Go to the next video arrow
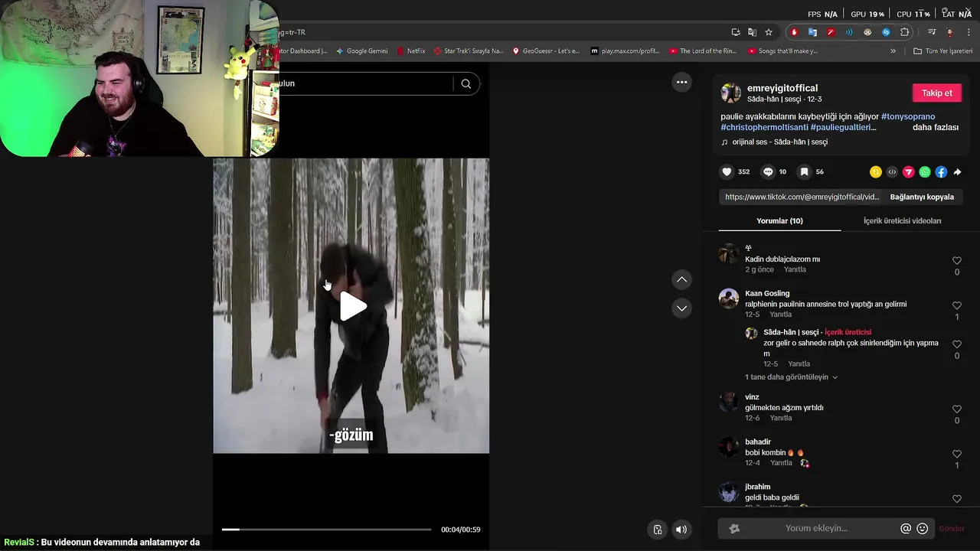Viewport: 980px width, 551px height. coord(681,308)
